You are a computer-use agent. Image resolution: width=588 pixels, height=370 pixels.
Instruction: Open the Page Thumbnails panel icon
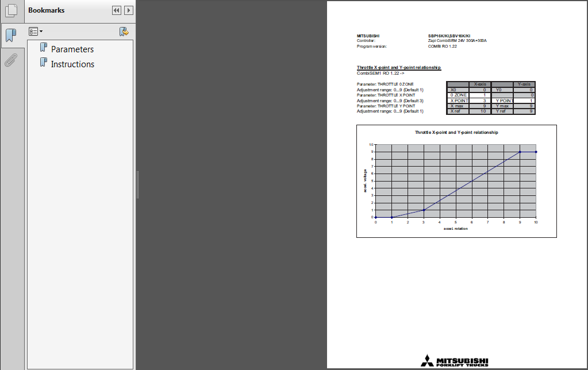click(11, 10)
